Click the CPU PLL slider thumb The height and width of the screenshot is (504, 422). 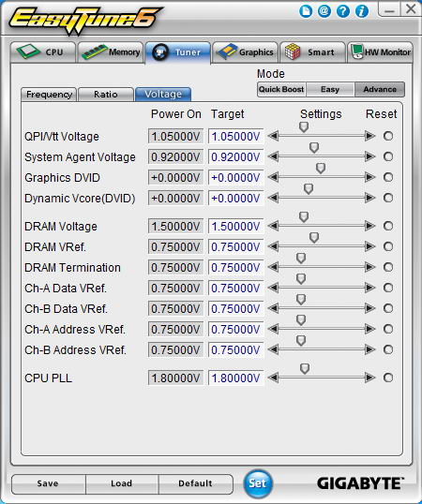pyautogui.click(x=305, y=369)
